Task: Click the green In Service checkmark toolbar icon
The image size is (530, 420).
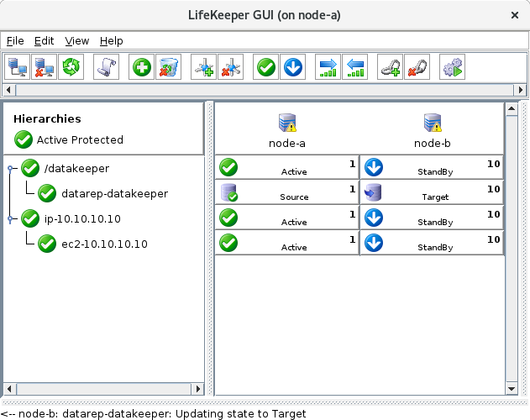Action: 265,67
